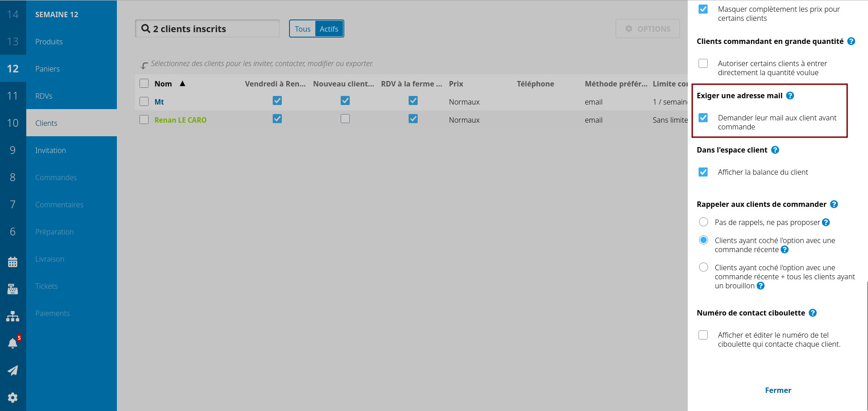Click help icon beside Numéro de contact ciboulette
Screen dimensions: 868x411
(x=813, y=313)
